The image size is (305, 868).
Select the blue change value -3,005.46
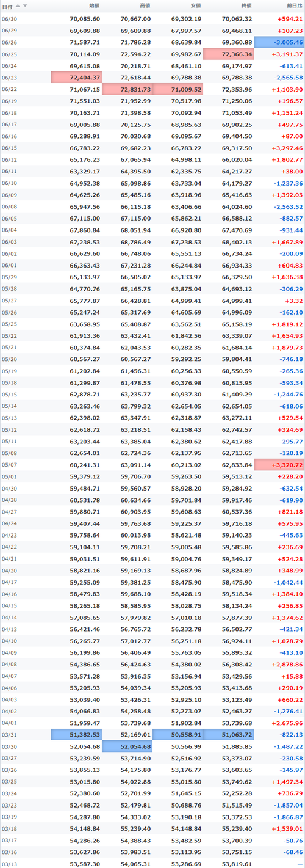(x=279, y=43)
